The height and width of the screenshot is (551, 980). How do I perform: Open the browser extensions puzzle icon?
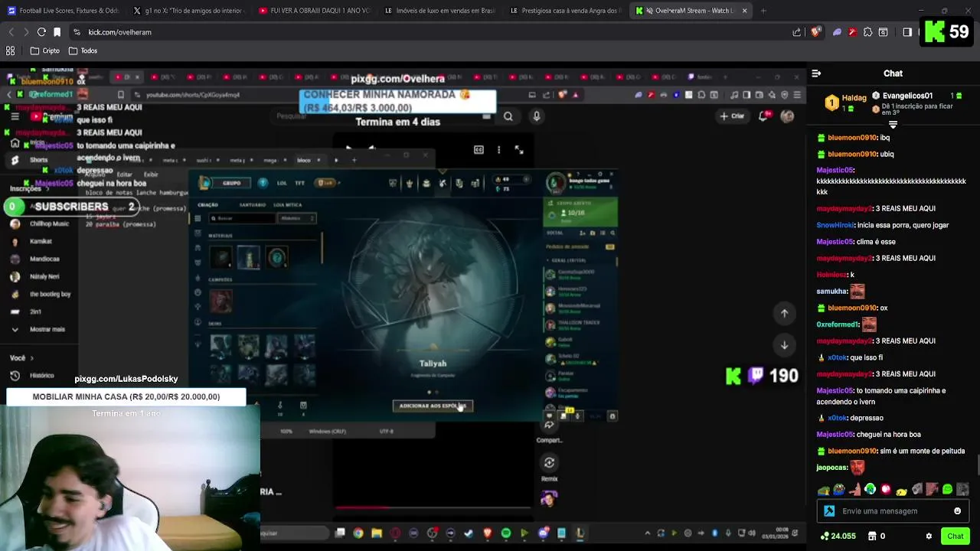pyautogui.click(x=867, y=32)
